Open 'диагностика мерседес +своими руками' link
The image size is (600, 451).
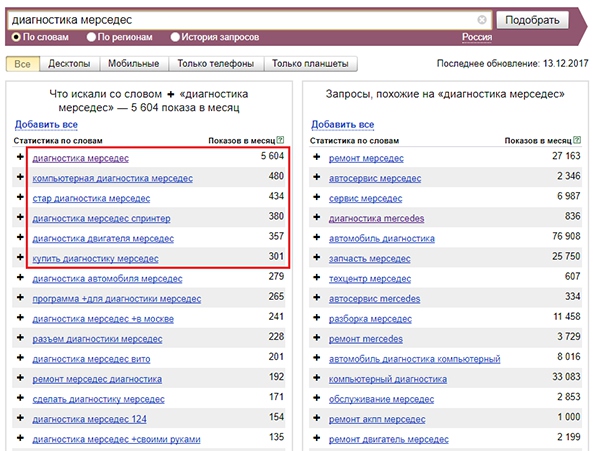click(116, 439)
